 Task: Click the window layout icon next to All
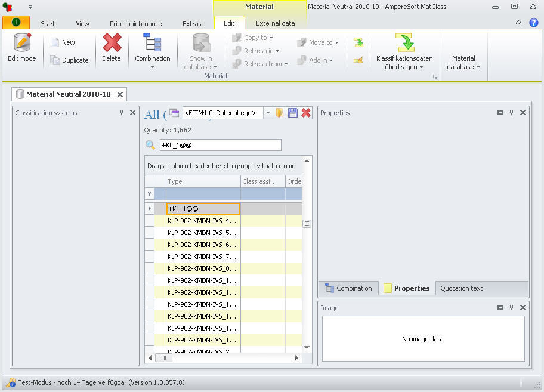click(174, 113)
